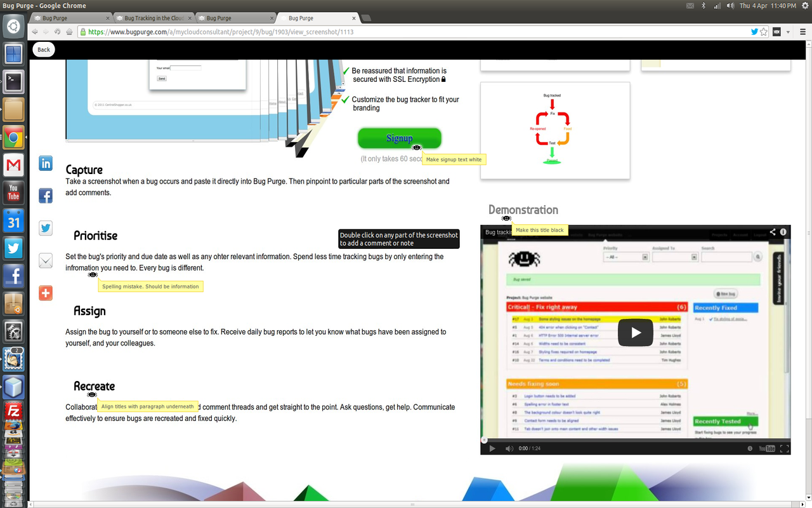This screenshot has height=508, width=812.
Task: Click the Twitter bird icon in the omnibox
Action: (754, 31)
